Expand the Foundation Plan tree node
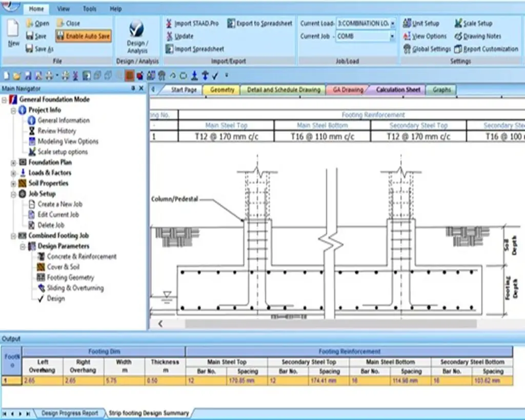Image resolution: width=525 pixels, height=420 pixels. coord(13,163)
